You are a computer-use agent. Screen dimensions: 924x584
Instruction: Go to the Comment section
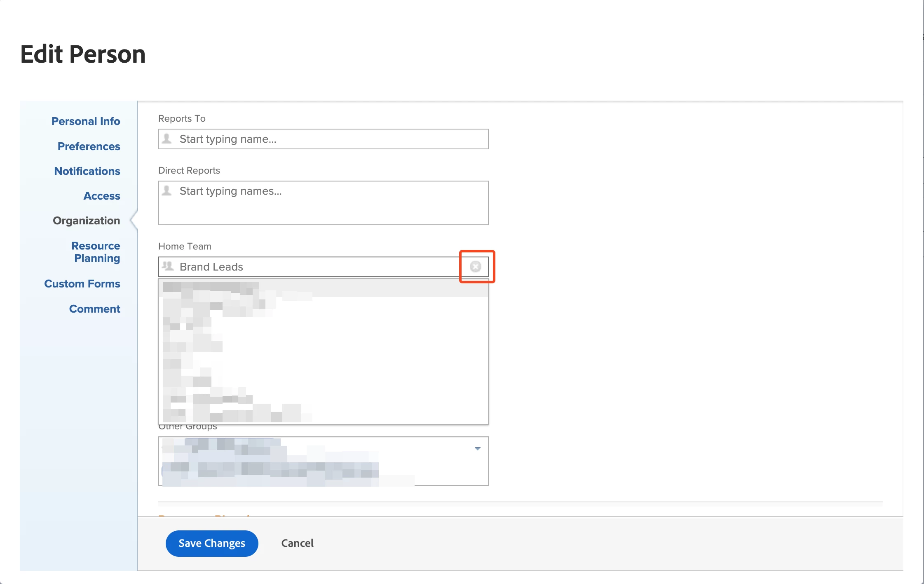94,309
